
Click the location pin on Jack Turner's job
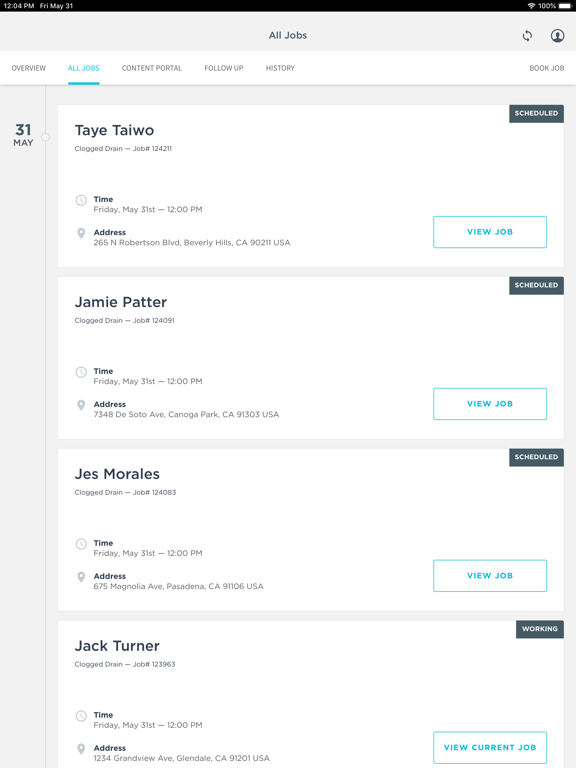point(81,749)
